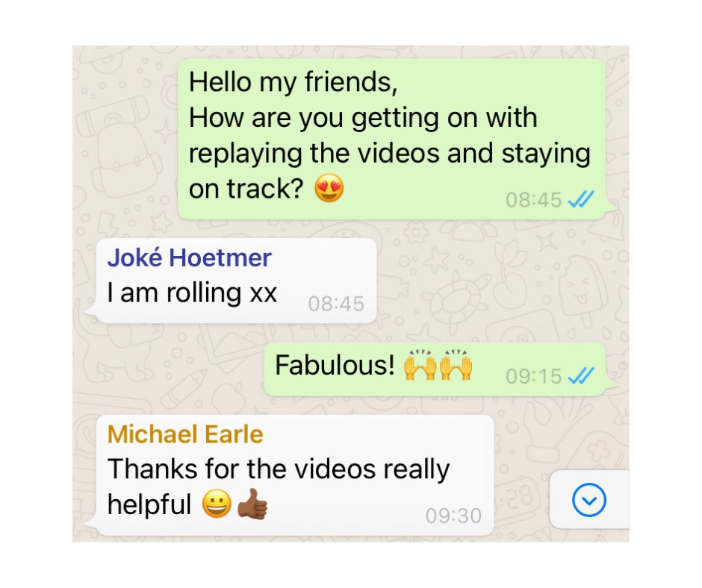
Task: Open Michael Earle's contact name
Action: point(185,434)
